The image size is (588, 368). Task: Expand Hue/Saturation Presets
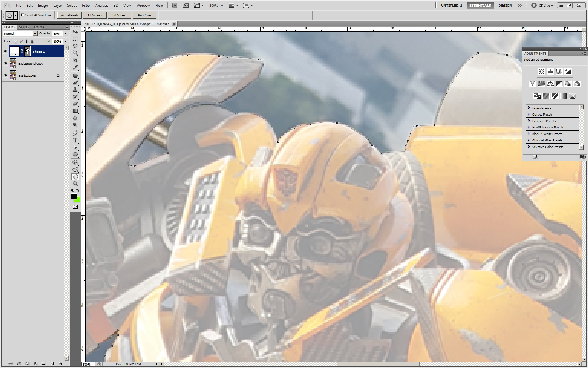529,127
